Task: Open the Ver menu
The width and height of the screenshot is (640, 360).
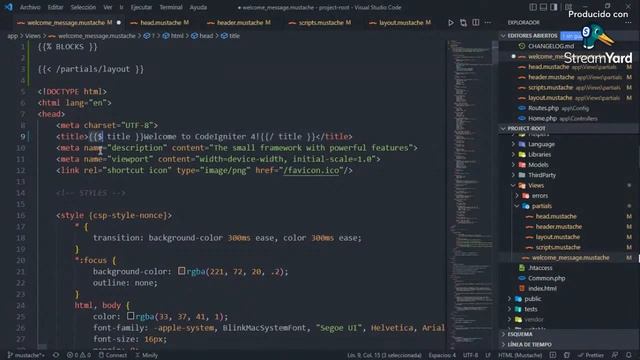Action: (107, 7)
